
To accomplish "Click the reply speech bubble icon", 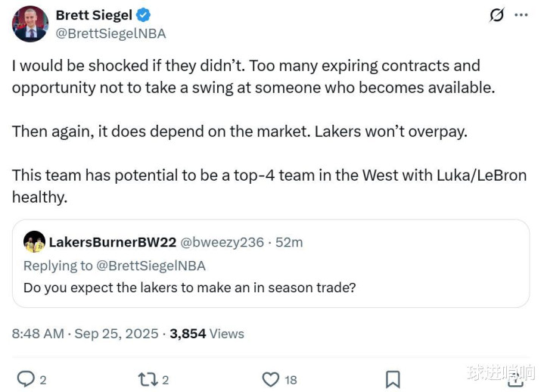I will [26, 378].
